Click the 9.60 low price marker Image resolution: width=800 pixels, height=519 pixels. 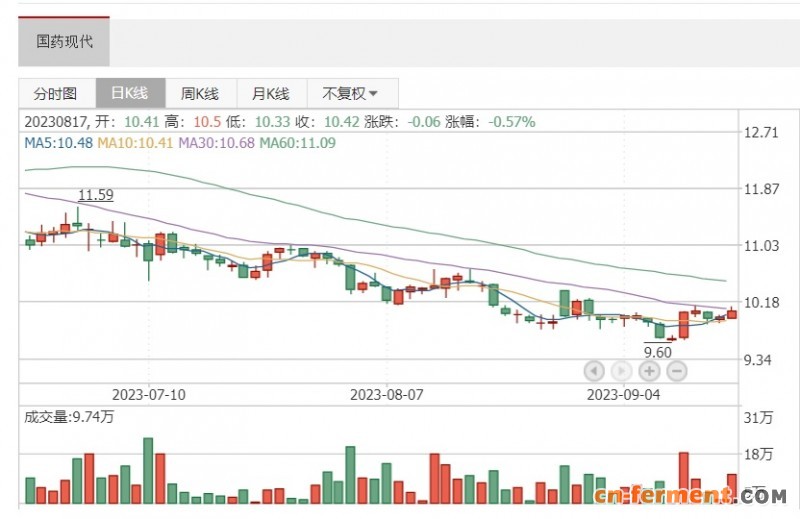(x=657, y=352)
